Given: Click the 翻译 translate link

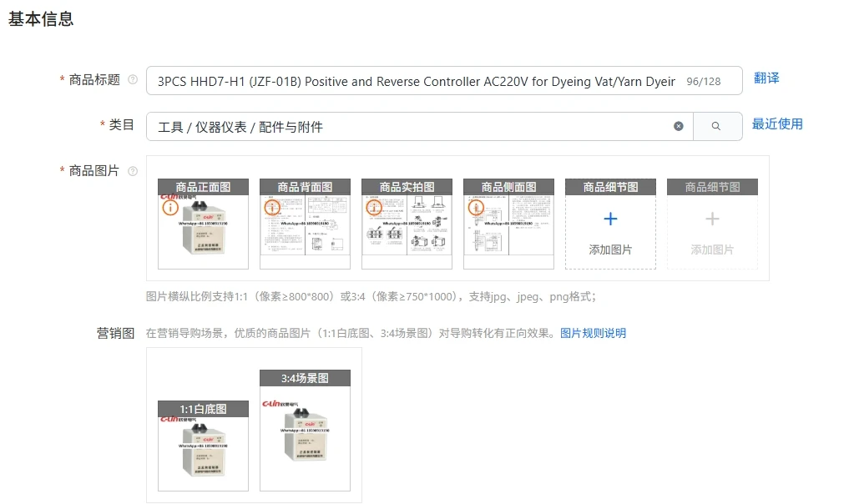Looking at the screenshot, I should pyautogui.click(x=766, y=78).
